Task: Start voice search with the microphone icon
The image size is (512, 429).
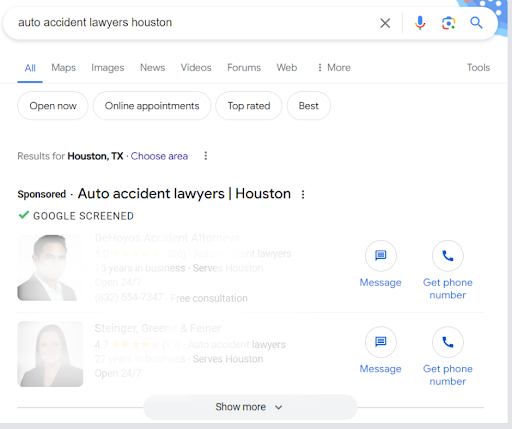Action: point(420,23)
